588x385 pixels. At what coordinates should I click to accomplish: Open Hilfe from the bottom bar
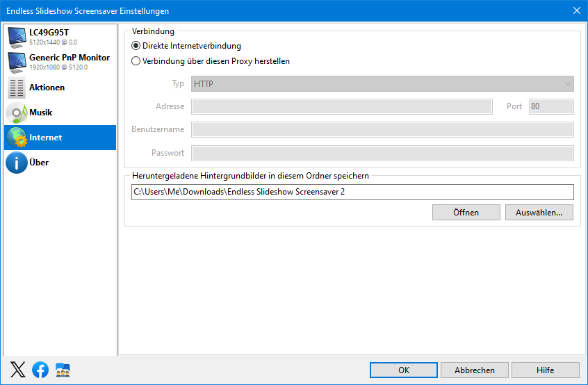(x=545, y=370)
